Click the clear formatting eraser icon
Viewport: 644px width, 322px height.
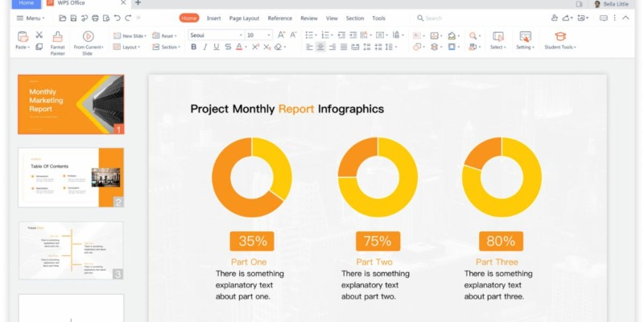click(x=278, y=47)
